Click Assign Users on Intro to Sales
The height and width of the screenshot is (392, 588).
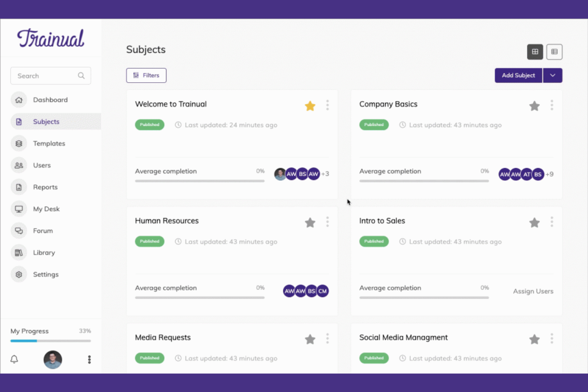533,291
